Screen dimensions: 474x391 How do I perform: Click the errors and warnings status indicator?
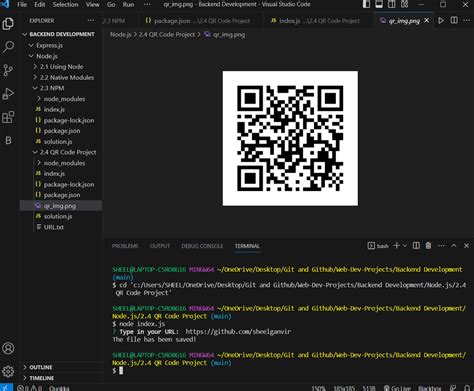point(30,388)
